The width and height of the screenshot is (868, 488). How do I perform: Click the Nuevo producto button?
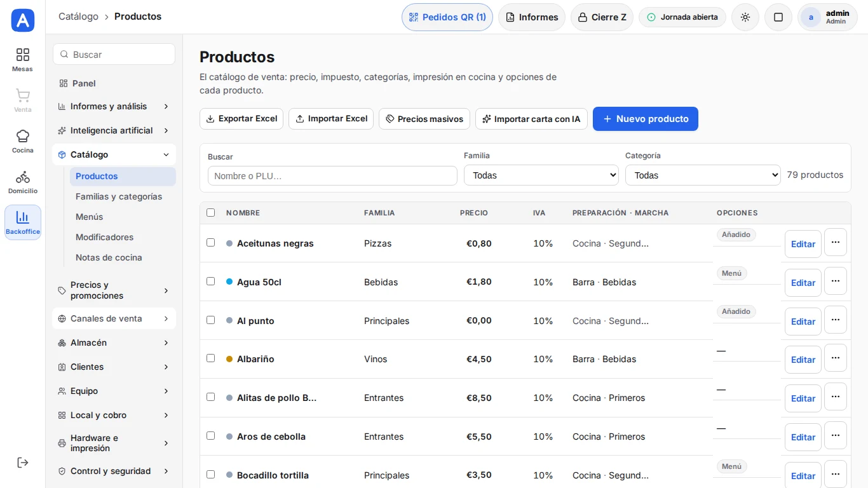tap(646, 119)
